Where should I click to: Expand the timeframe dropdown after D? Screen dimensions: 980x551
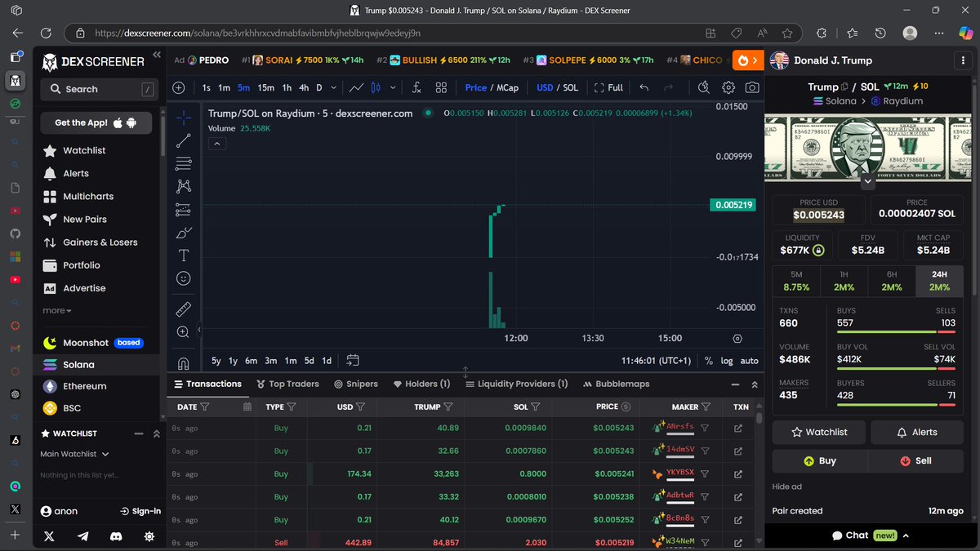point(335,87)
